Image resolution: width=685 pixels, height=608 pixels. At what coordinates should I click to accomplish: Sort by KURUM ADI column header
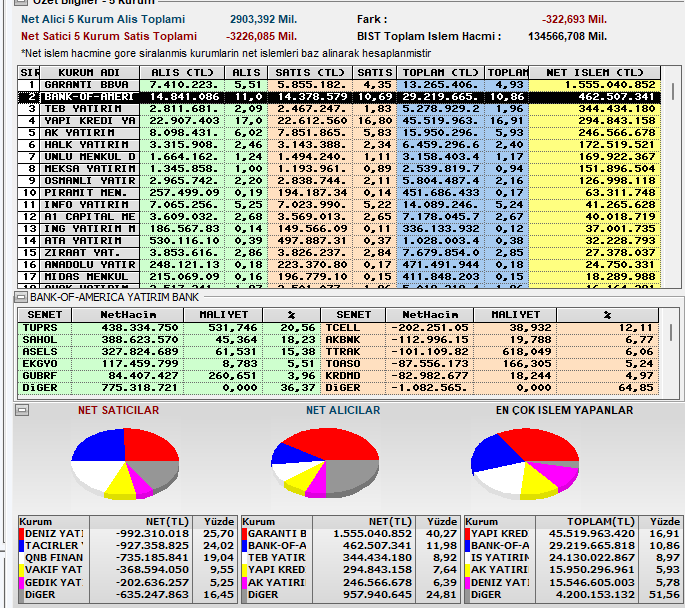[x=89, y=73]
